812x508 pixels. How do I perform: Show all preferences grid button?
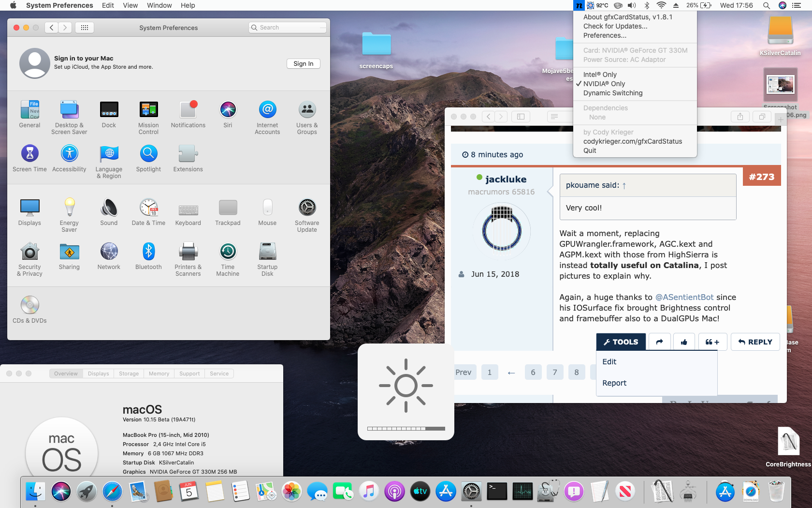tap(85, 28)
